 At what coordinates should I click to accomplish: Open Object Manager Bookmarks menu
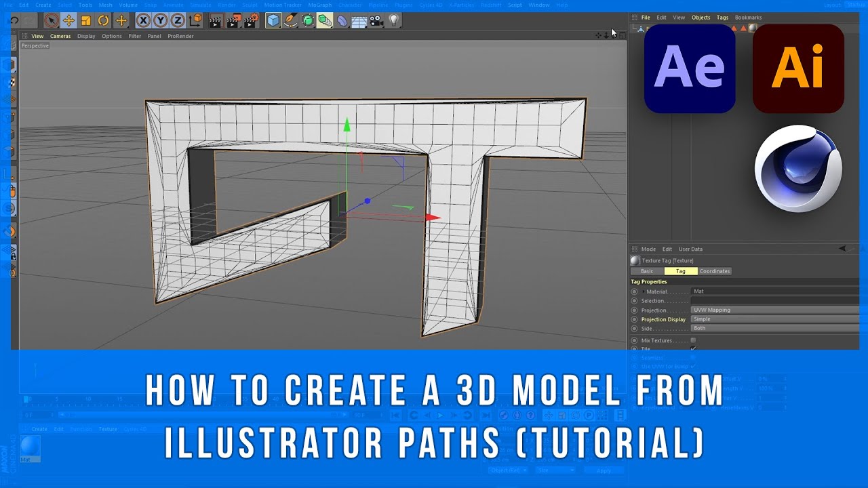pyautogui.click(x=748, y=17)
